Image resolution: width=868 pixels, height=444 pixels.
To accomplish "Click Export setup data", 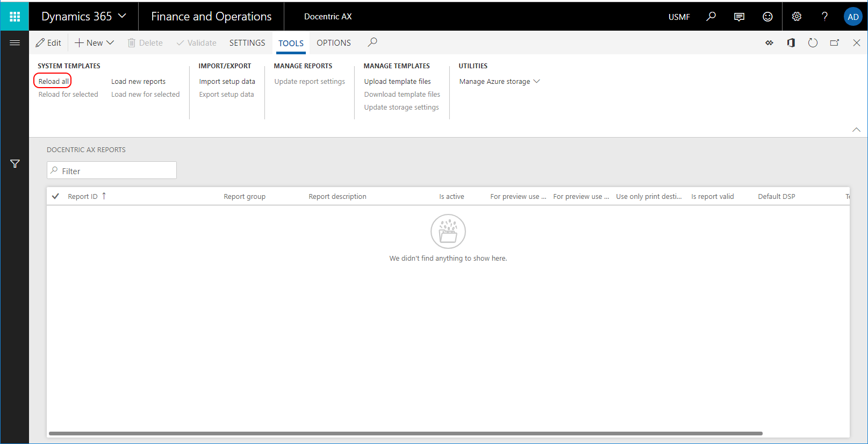I will click(226, 95).
